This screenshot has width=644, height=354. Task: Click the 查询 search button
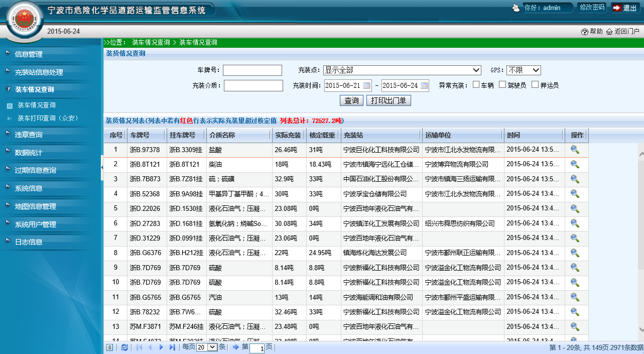click(x=351, y=100)
